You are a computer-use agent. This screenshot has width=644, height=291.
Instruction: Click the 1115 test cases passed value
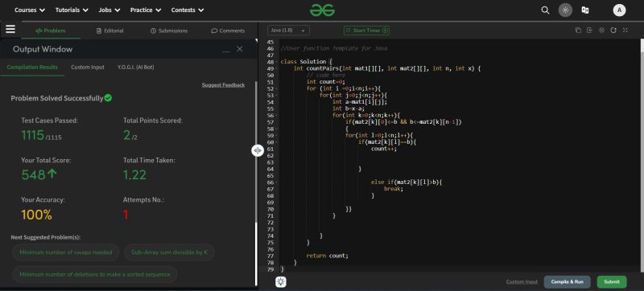tap(32, 135)
